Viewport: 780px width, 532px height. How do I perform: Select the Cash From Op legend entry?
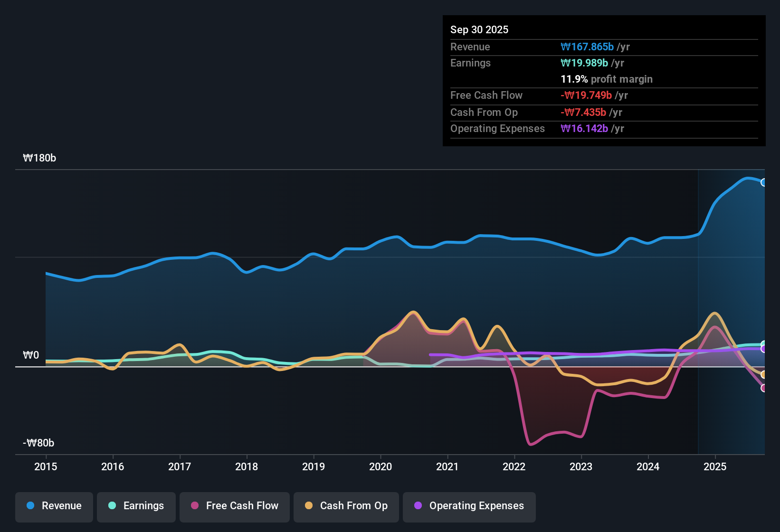346,506
